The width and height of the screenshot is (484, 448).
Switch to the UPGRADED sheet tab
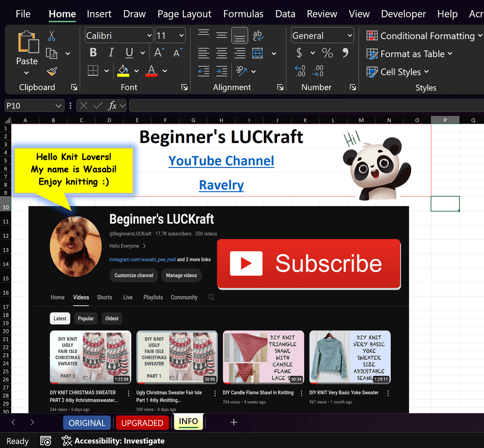142,423
